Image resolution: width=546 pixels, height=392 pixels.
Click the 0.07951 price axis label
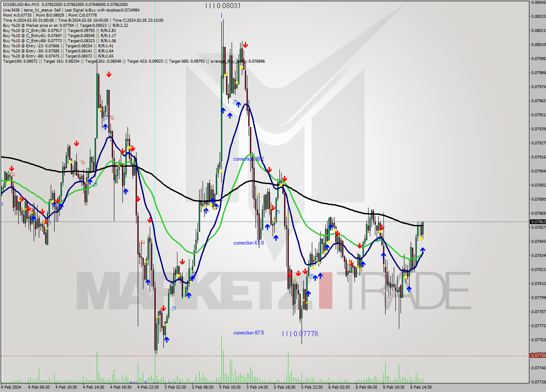pos(538,115)
